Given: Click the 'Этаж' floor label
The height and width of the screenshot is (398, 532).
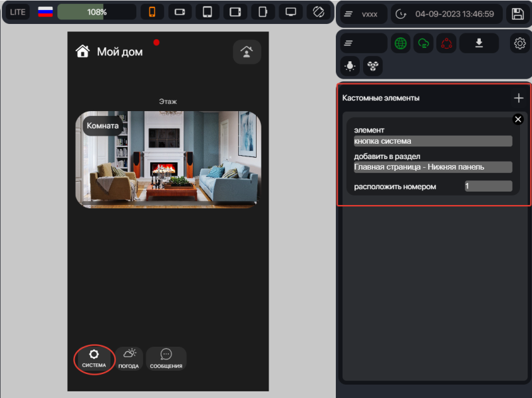Looking at the screenshot, I should (168, 102).
